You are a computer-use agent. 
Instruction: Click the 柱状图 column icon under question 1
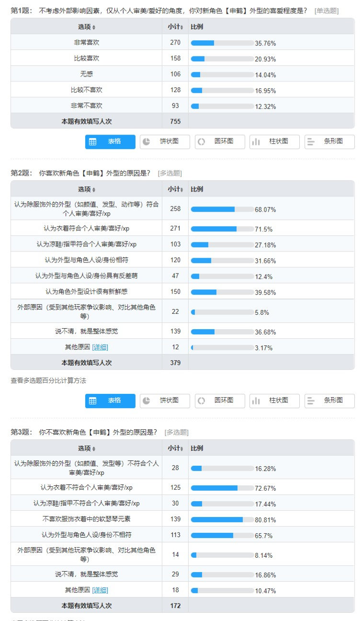256,142
